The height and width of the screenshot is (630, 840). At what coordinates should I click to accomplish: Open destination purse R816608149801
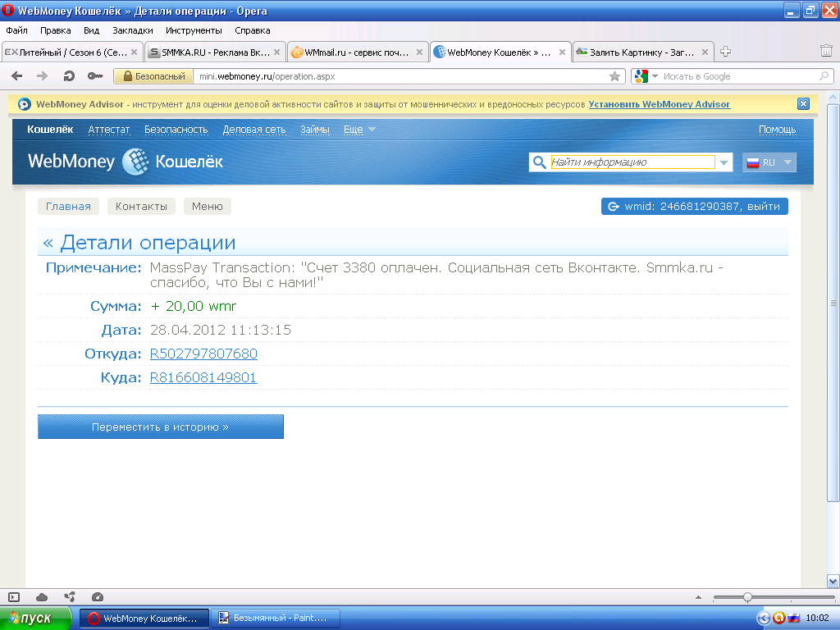[x=203, y=377]
